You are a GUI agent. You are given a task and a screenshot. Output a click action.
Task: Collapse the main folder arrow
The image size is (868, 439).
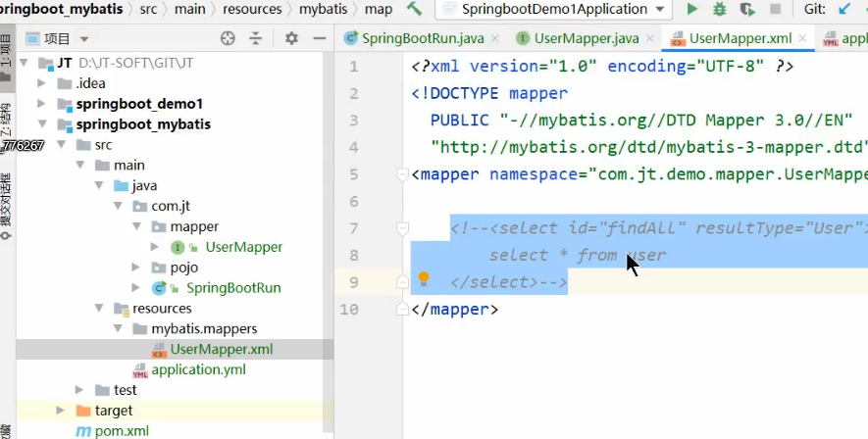tap(80, 166)
